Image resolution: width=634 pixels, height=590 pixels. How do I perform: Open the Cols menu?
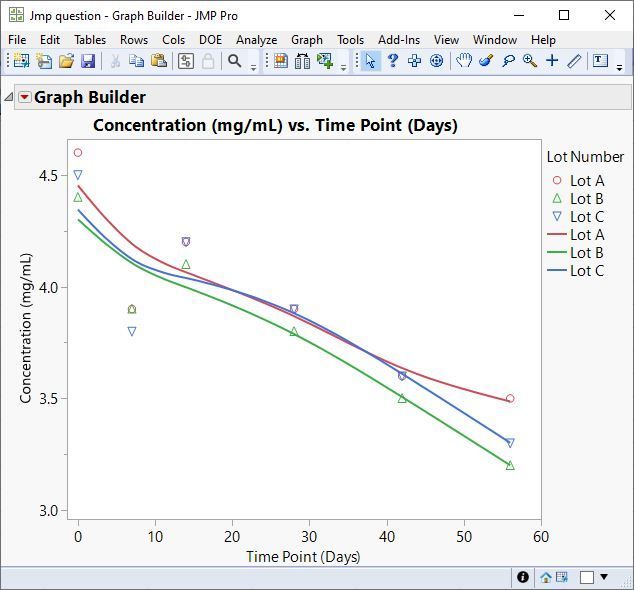click(x=173, y=40)
